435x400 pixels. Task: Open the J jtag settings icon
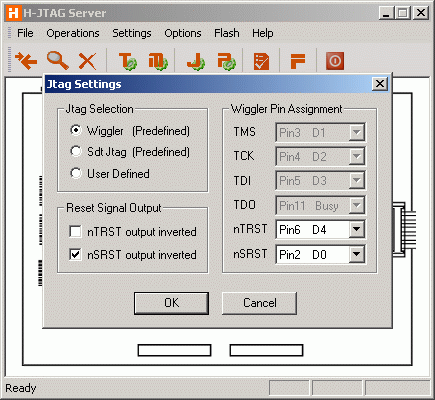196,61
